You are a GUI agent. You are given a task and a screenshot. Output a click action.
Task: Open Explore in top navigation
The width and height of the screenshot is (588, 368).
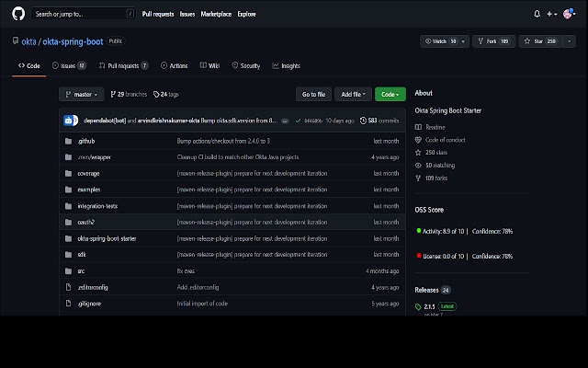(246, 14)
